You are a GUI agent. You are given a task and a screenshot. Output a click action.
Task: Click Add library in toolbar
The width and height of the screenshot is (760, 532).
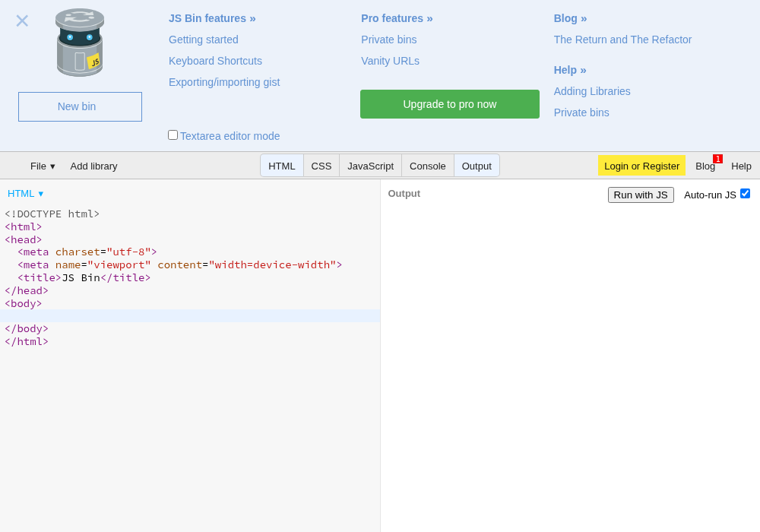point(93,166)
